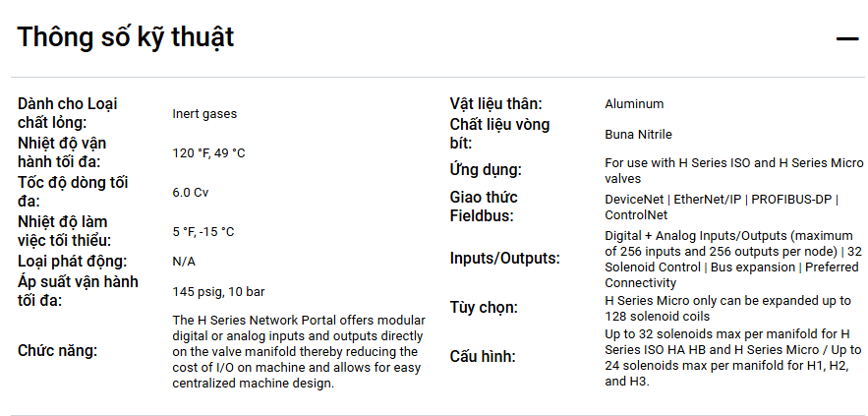Click the Buna Nitrile seal value

click(x=638, y=135)
